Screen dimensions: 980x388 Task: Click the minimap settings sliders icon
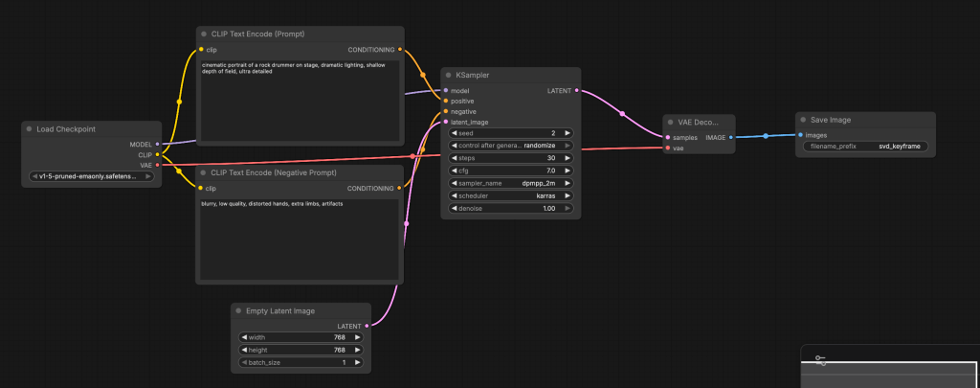pos(820,359)
